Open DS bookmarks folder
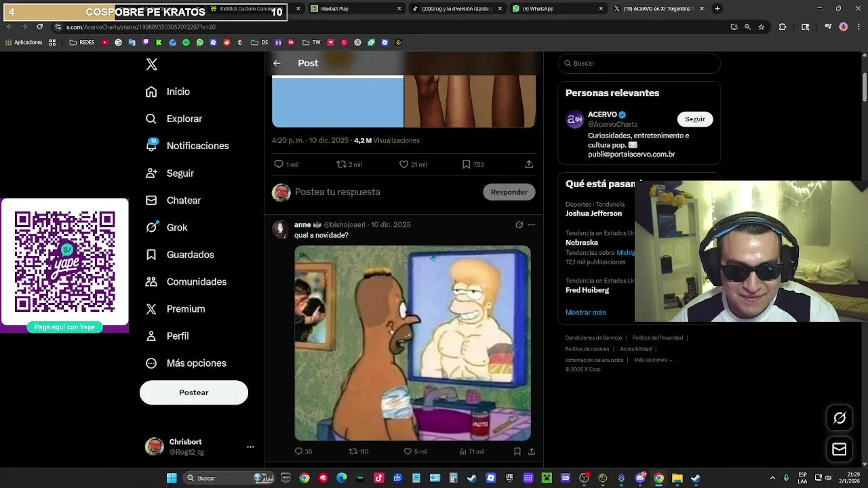This screenshot has width=868, height=488. [x=260, y=42]
